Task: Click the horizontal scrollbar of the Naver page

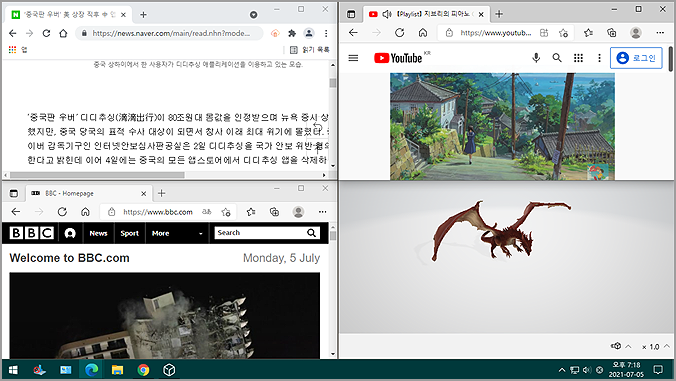Action: coord(97,175)
